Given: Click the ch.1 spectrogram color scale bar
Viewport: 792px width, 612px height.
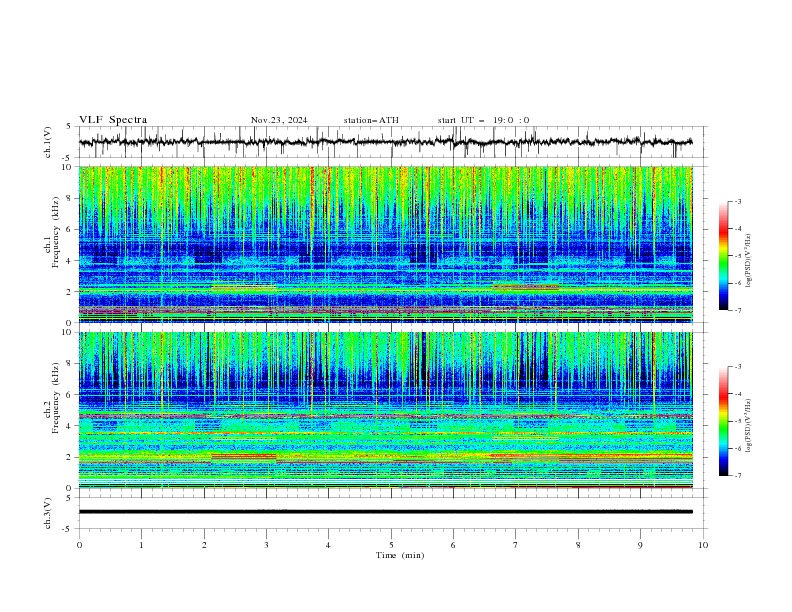Looking at the screenshot, I should click(723, 256).
